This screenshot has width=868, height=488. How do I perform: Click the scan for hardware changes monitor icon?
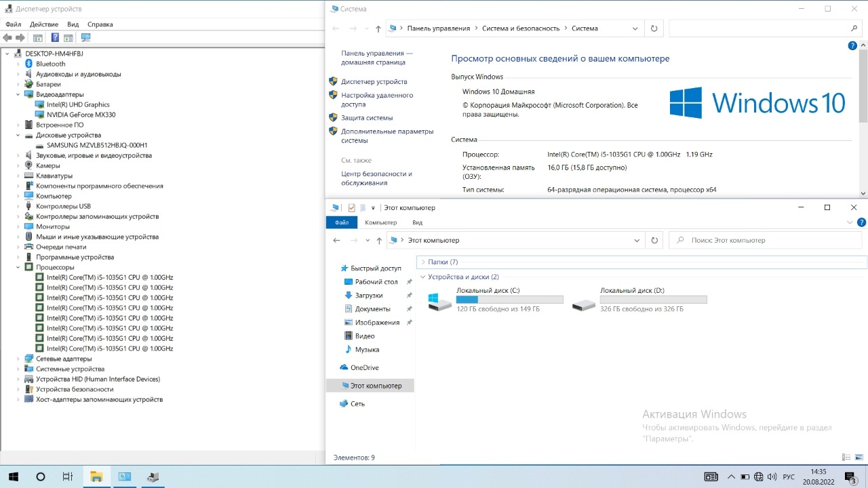point(86,38)
